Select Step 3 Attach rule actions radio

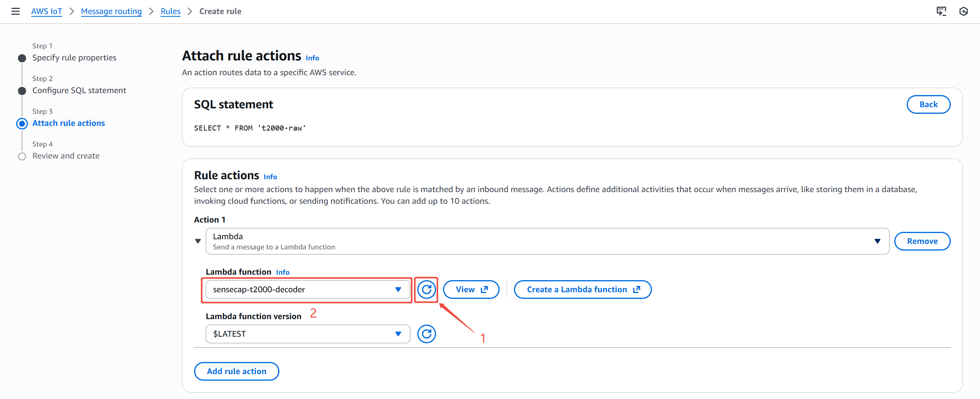point(22,124)
